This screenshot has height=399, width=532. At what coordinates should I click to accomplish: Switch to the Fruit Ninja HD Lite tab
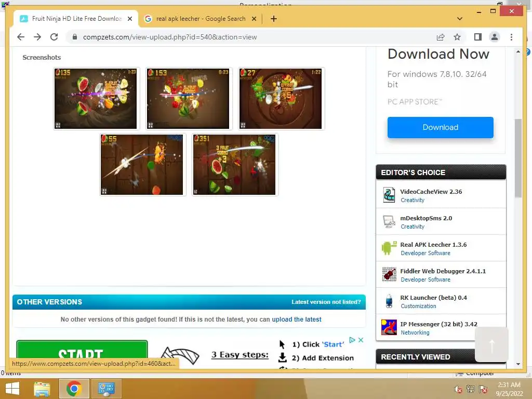75,19
